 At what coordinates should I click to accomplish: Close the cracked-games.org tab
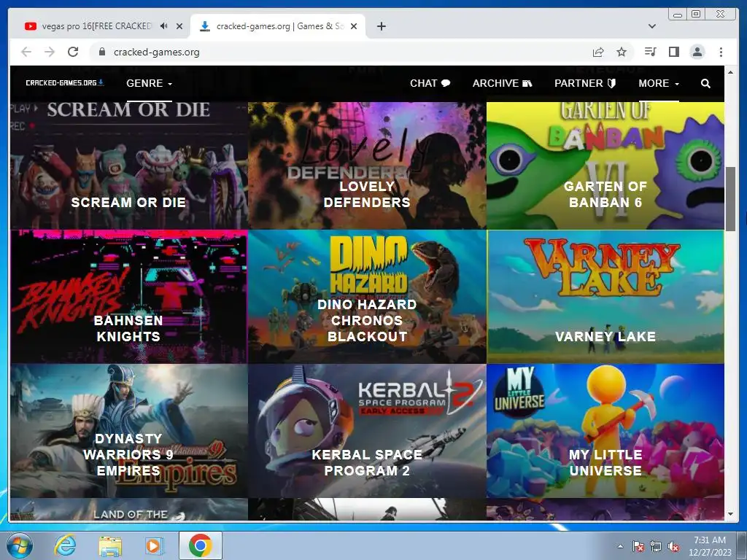point(354,26)
